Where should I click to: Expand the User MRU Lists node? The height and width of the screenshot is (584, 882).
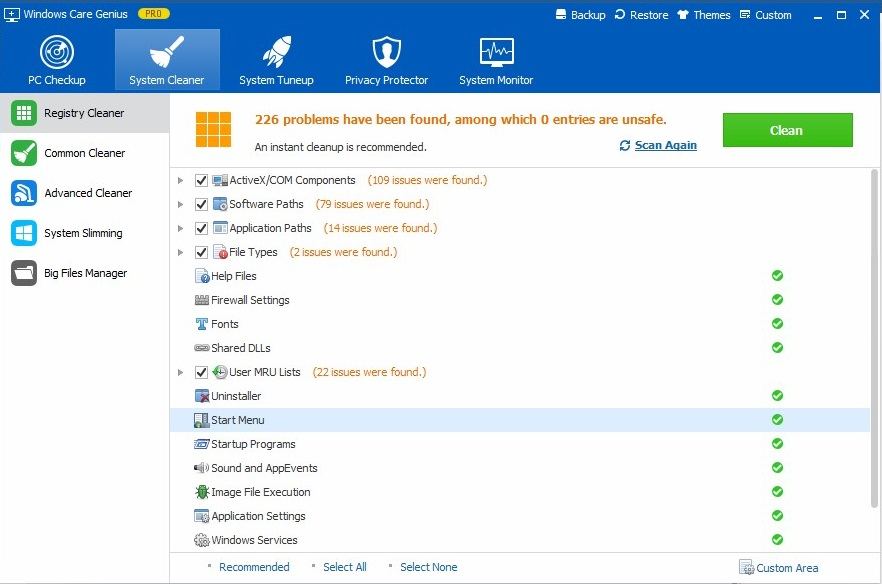click(181, 372)
